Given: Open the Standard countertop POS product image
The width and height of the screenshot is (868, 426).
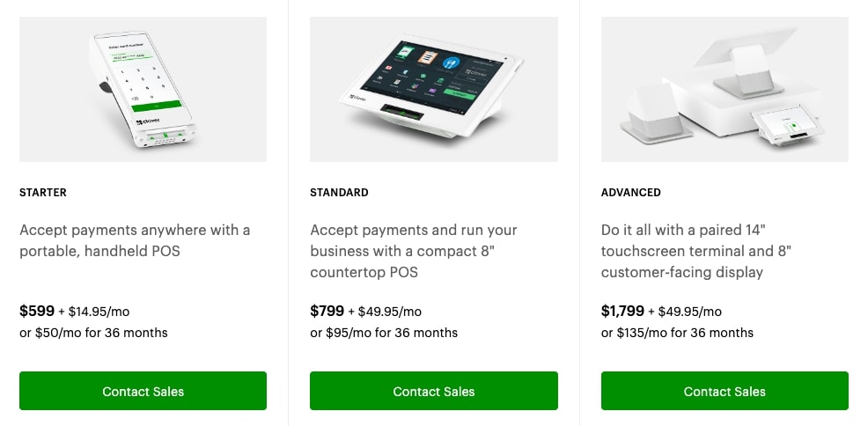Looking at the screenshot, I should pos(433,89).
